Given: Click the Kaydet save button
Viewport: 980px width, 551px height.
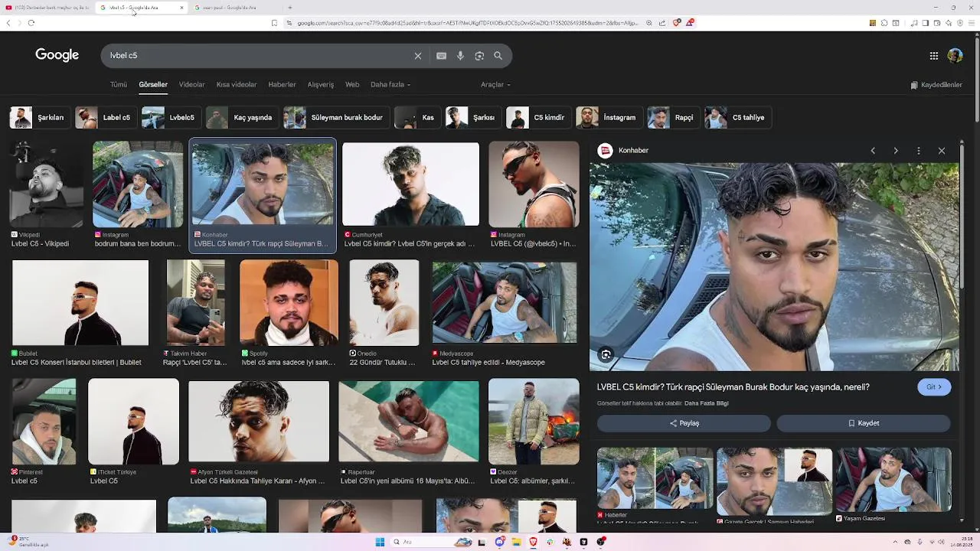Looking at the screenshot, I should point(864,423).
